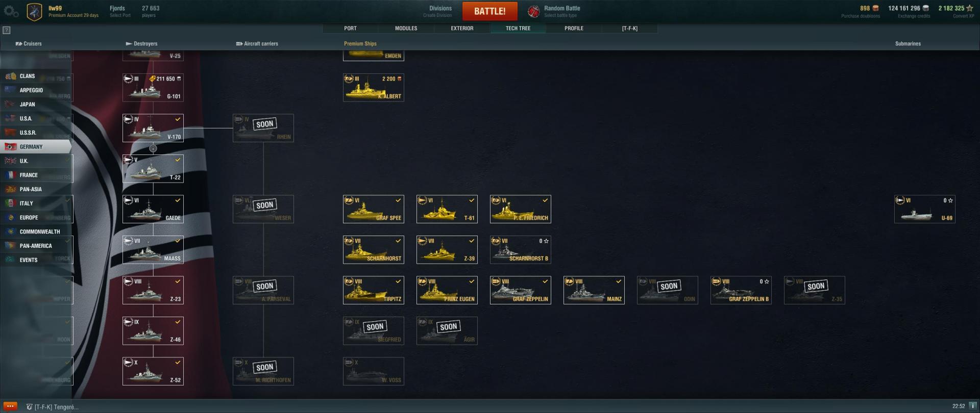Viewport: 980px width, 413px height.
Task: Open the llw99 premium account profile
Action: [x=73, y=11]
